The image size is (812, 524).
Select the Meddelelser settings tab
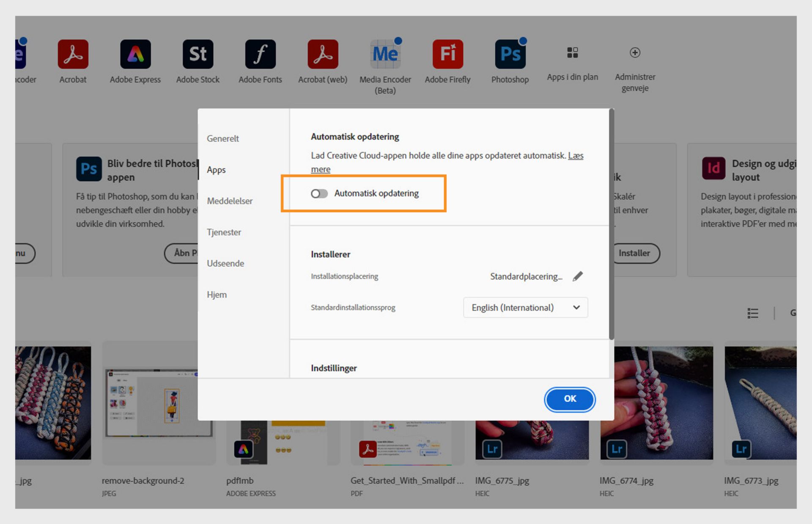click(x=230, y=201)
